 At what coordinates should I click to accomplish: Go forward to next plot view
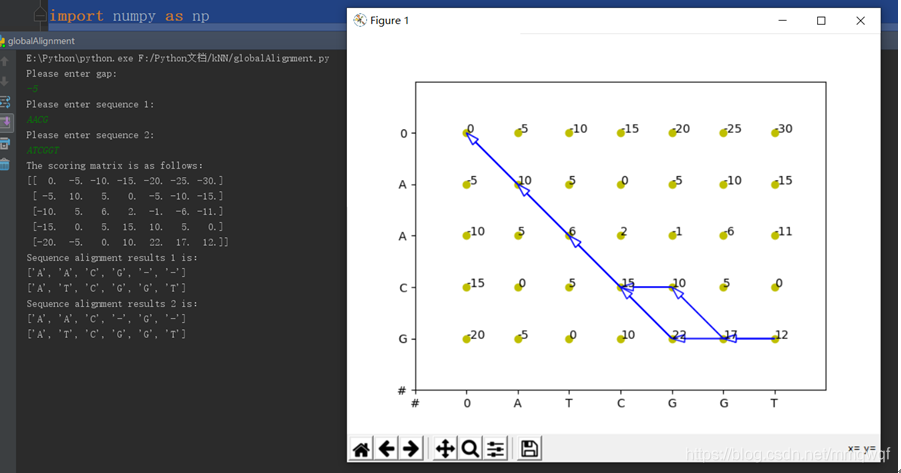click(411, 449)
